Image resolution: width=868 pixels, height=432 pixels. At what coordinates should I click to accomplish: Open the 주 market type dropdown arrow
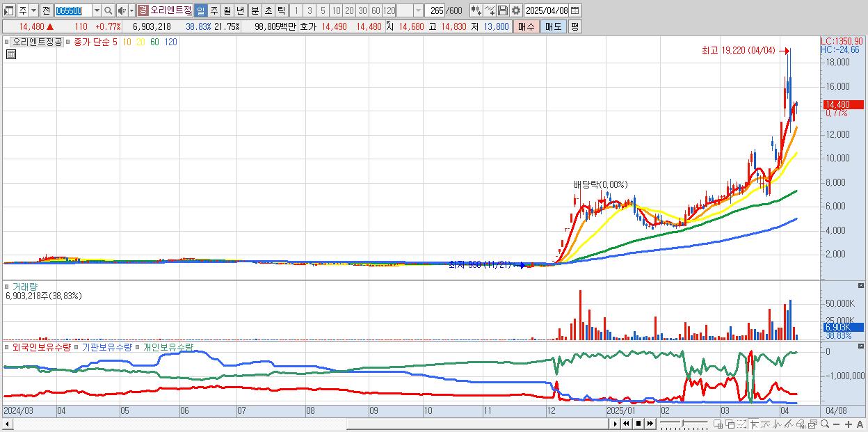coord(33,10)
